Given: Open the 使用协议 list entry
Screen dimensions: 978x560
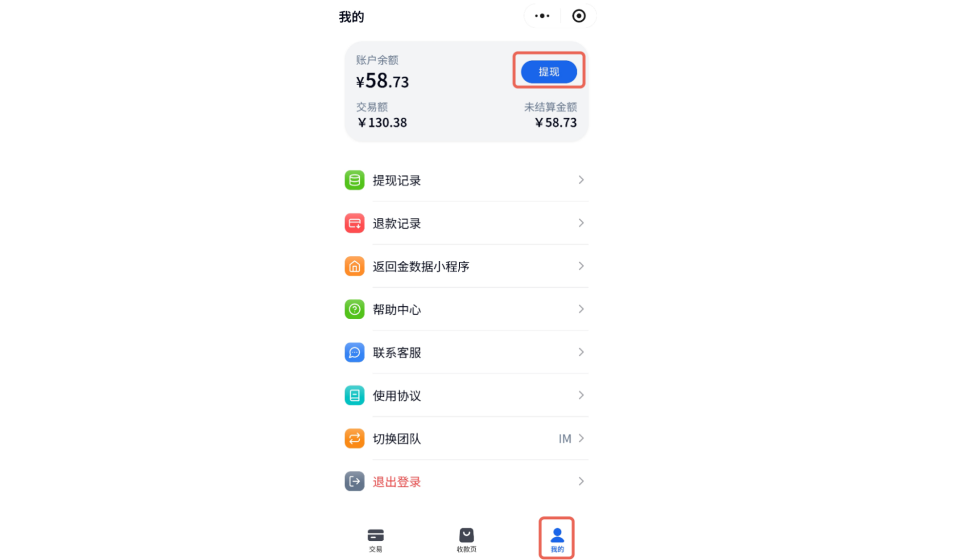Looking at the screenshot, I should (x=466, y=395).
